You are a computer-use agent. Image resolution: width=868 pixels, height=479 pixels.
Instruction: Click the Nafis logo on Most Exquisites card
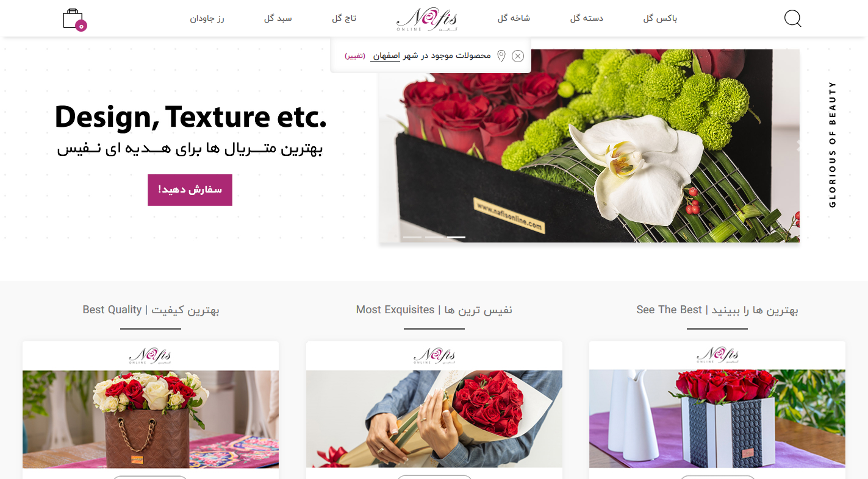pyautogui.click(x=434, y=355)
